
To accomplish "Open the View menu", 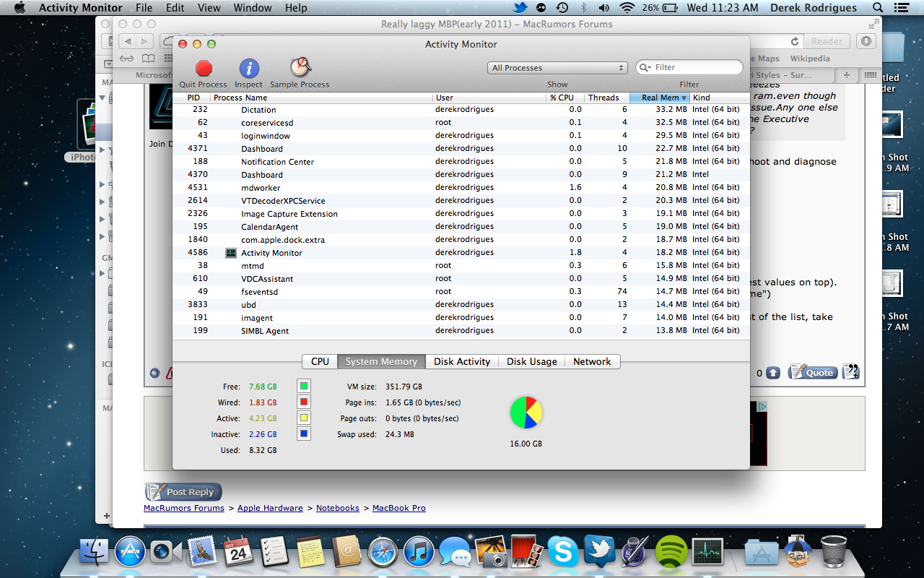I will coord(209,8).
